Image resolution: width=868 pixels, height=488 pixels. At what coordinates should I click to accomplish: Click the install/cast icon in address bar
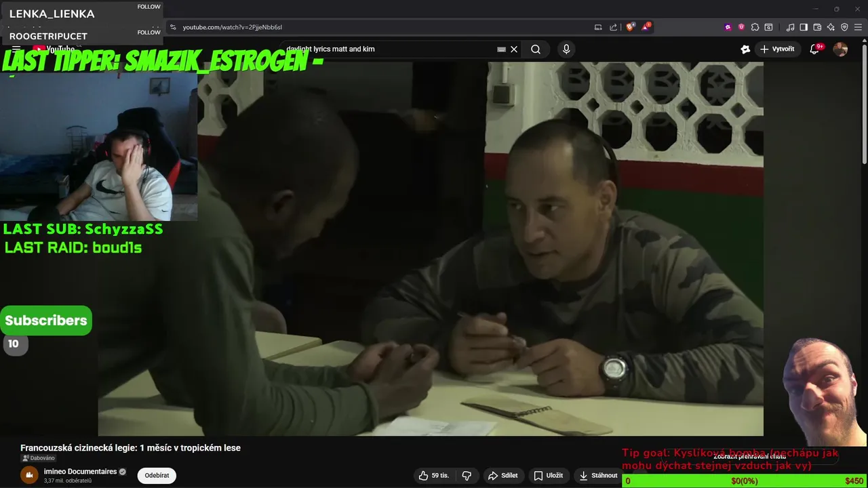coord(598,27)
